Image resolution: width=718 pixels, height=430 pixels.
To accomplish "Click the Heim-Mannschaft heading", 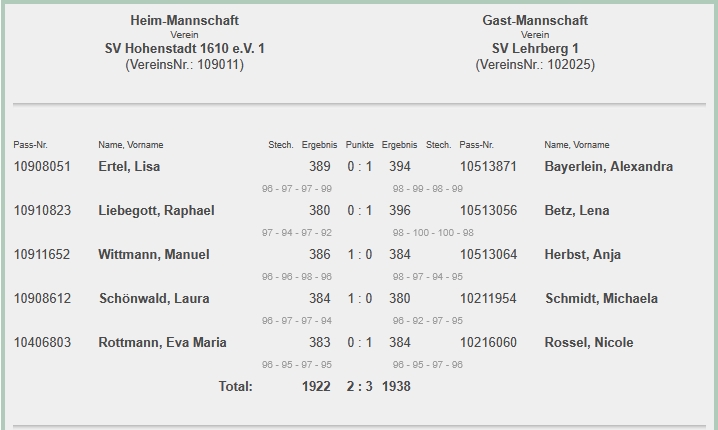I will (x=185, y=20).
